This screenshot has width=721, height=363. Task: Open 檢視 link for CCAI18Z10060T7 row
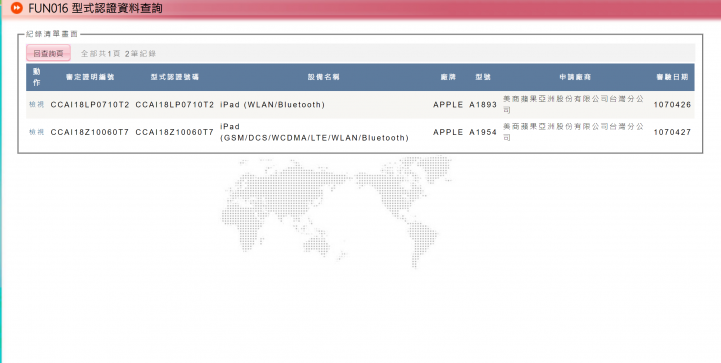pyautogui.click(x=36, y=132)
